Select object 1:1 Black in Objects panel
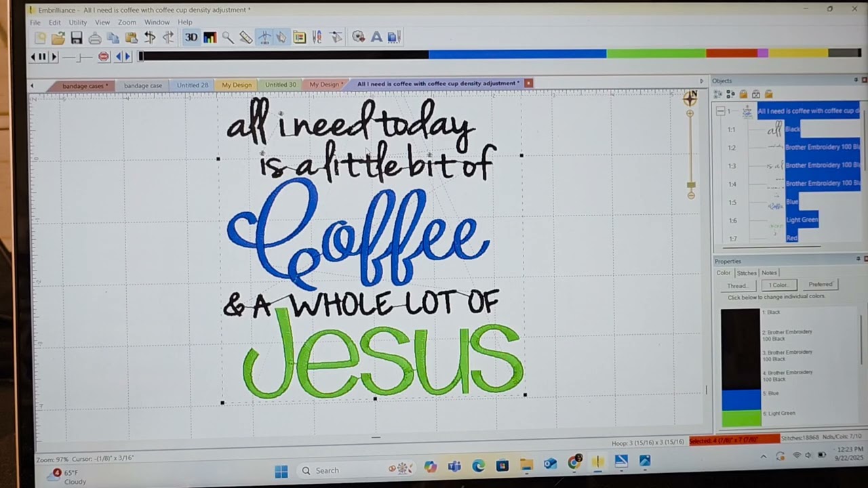868x488 pixels. pyautogui.click(x=793, y=129)
